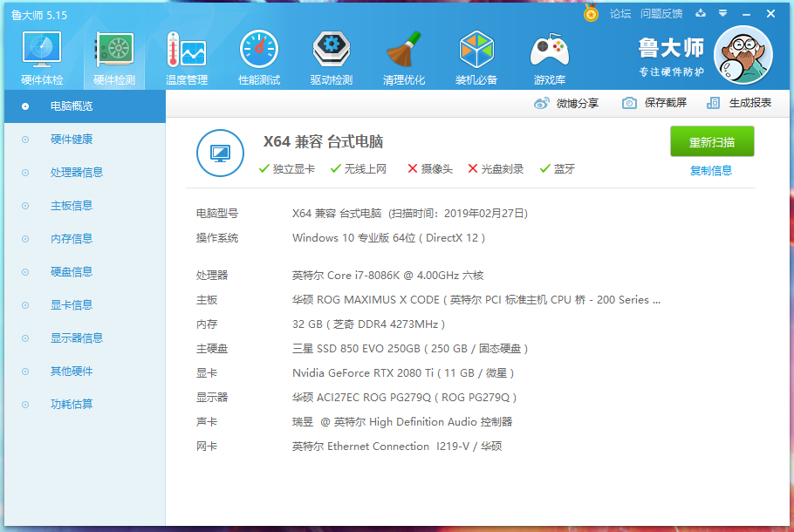Click 瑞昱 High Definition Audio text
The image size is (794, 532).
click(402, 421)
